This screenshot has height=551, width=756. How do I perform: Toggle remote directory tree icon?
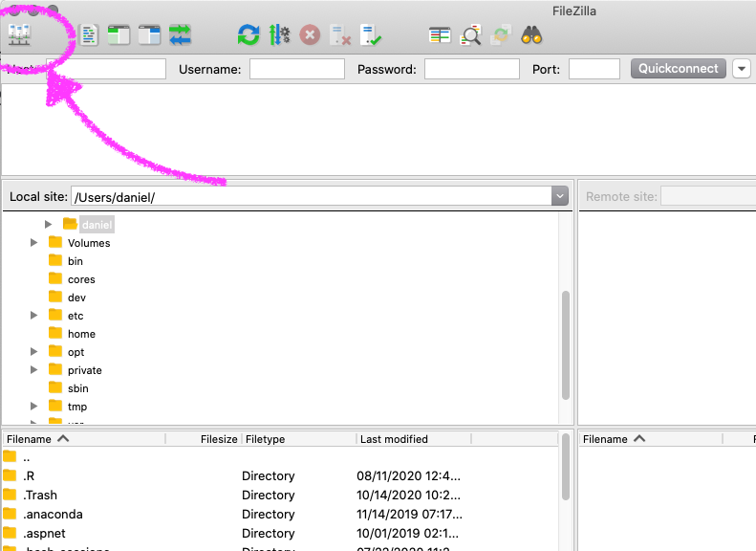(x=149, y=35)
